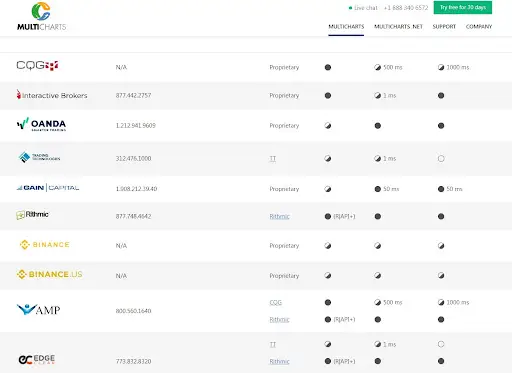This screenshot has width=512, height=373.
Task: Click the AMP broker logo
Action: pyautogui.click(x=38, y=310)
